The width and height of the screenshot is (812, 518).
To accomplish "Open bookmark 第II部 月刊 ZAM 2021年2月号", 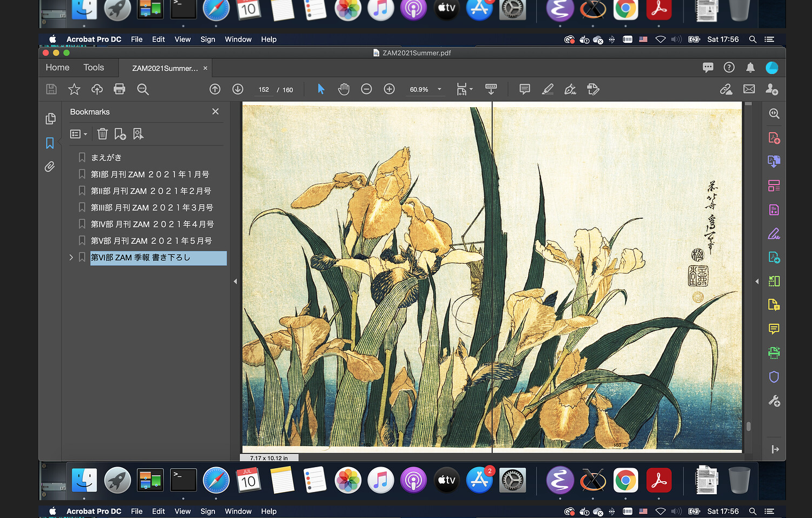I will [151, 191].
